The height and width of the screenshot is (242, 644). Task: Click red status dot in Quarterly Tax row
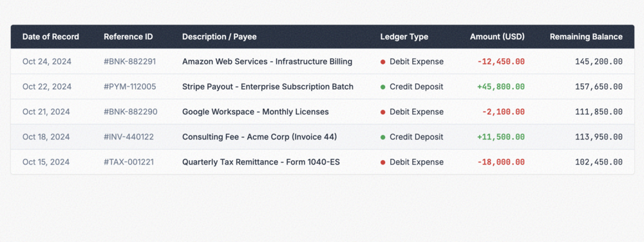[x=383, y=163]
